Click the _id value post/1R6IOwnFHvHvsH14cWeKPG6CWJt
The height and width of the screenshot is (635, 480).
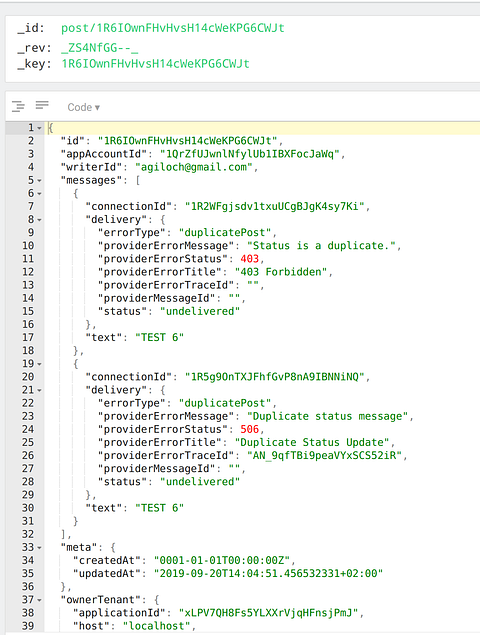[x=173, y=28]
